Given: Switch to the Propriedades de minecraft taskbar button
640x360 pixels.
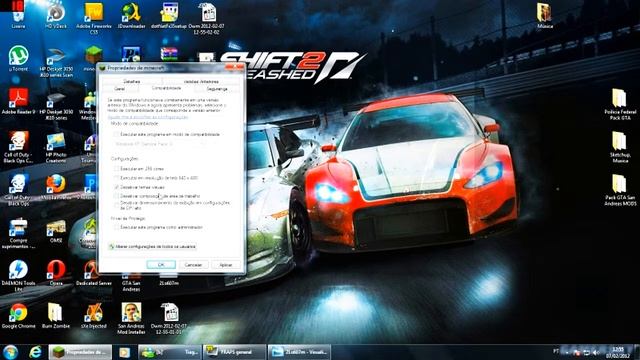Looking at the screenshot, I should pyautogui.click(x=80, y=352).
